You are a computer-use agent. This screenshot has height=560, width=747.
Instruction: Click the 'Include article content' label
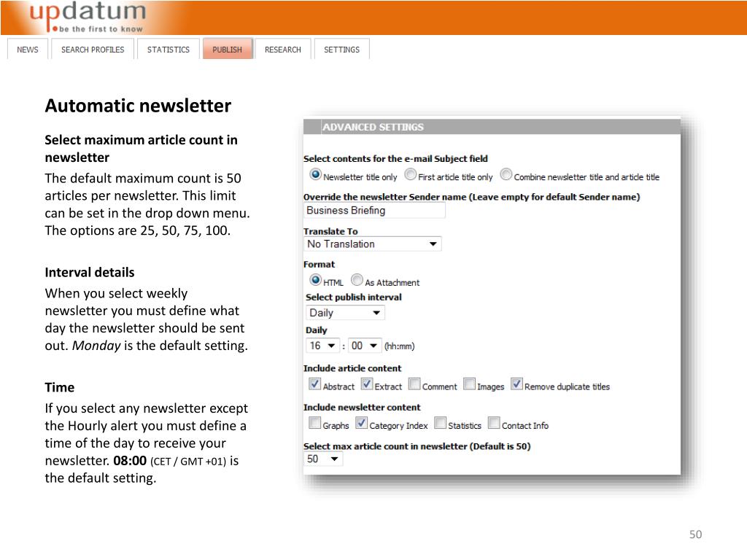coord(352,368)
